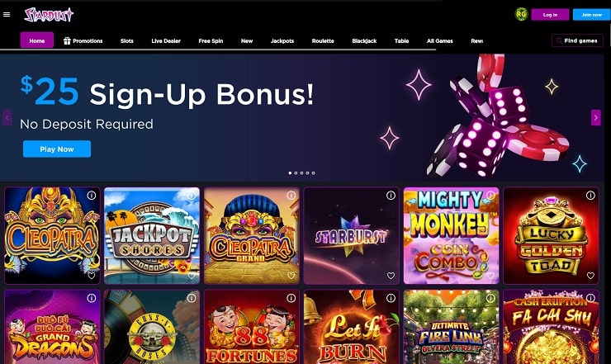Click the Find games search field
Screen dimensions: 611x364
point(577,40)
